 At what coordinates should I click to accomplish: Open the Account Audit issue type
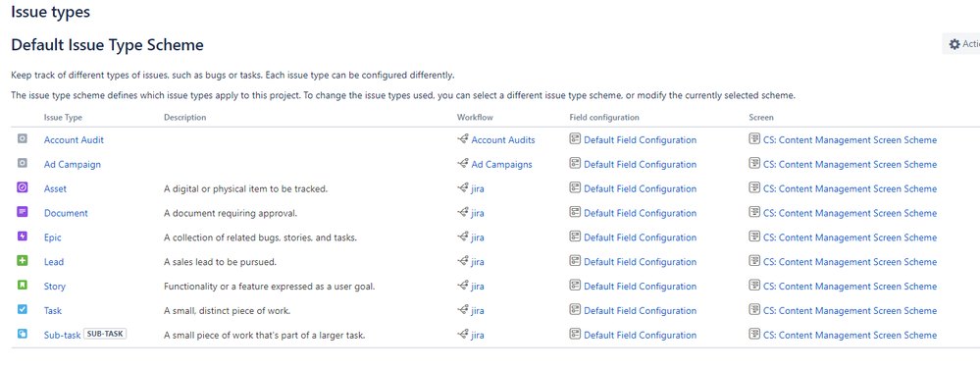coord(74,140)
